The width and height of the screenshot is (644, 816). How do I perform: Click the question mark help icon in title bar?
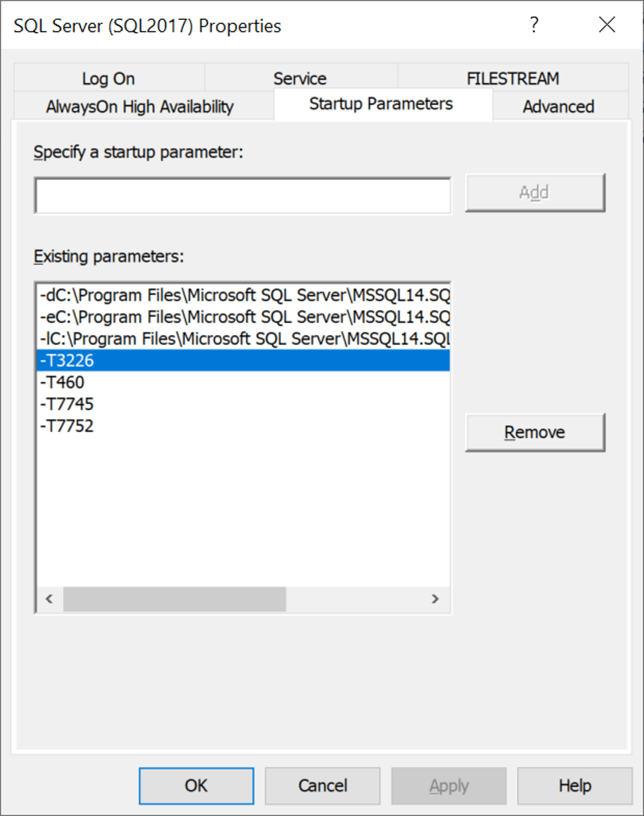pyautogui.click(x=533, y=25)
